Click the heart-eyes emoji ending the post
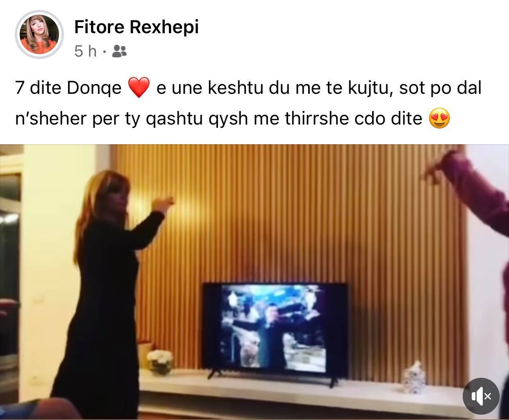 [439, 119]
